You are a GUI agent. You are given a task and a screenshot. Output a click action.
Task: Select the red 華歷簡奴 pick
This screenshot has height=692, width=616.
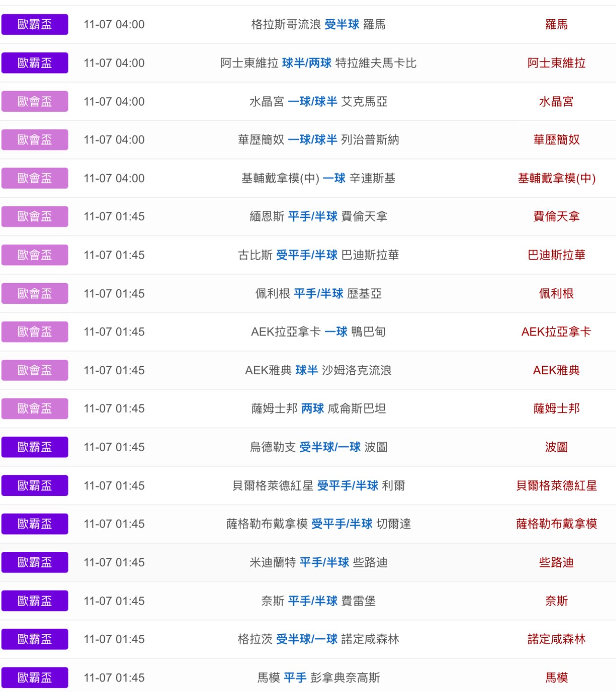pyautogui.click(x=556, y=140)
